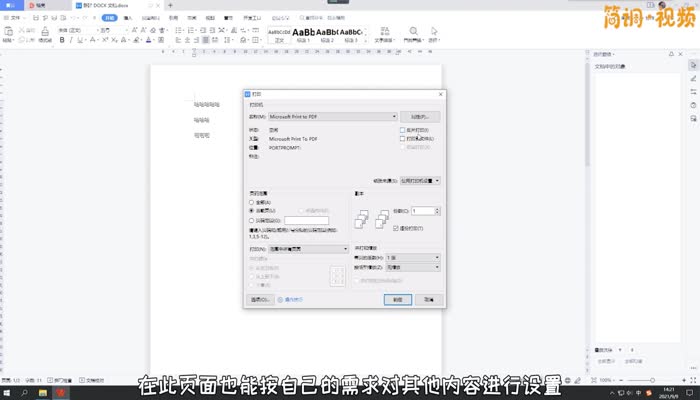Click the save icon in quick access bar
The image size is (700, 400).
click(x=36, y=18)
